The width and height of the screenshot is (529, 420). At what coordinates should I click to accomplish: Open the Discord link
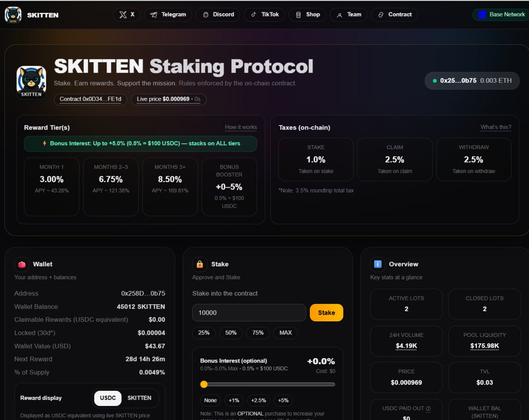218,15
